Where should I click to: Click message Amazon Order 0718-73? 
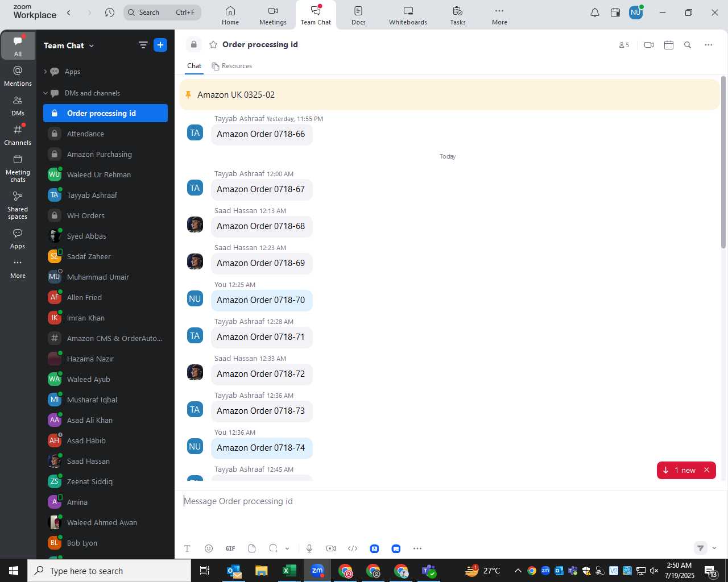point(261,411)
